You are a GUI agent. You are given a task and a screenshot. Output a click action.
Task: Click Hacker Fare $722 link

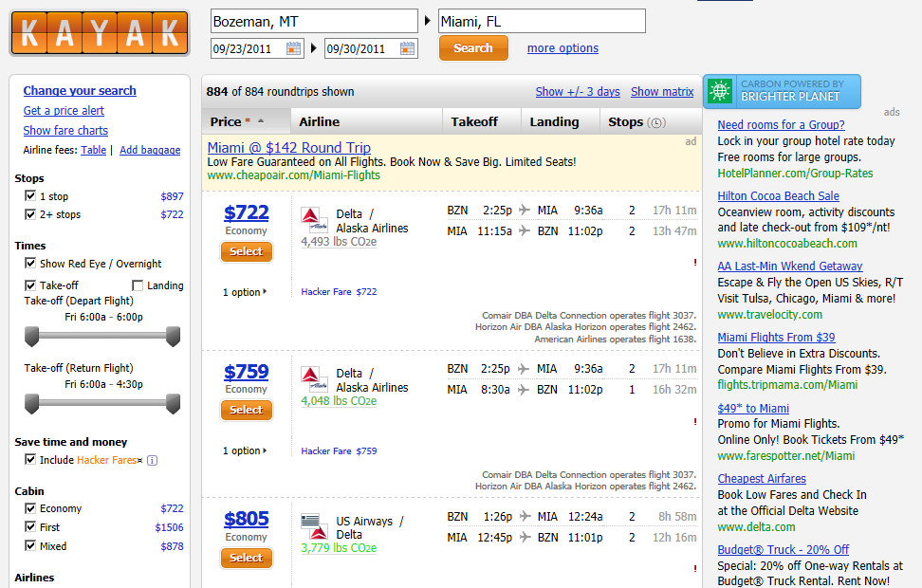click(339, 292)
